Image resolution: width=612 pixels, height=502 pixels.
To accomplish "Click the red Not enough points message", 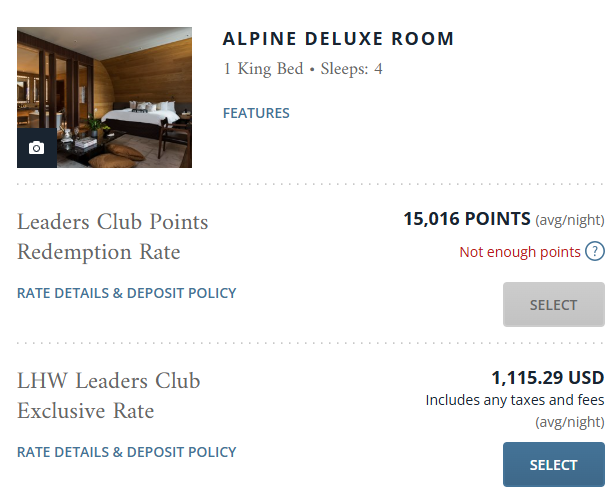I will point(520,252).
